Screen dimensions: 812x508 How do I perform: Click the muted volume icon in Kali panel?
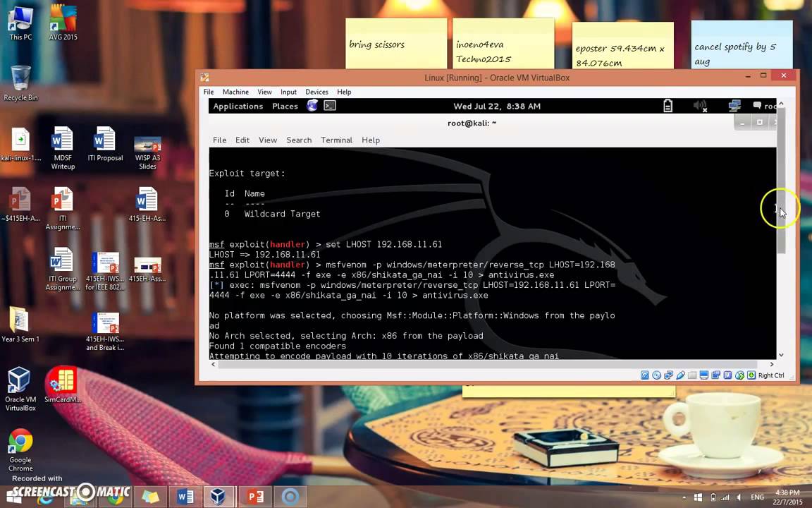click(700, 106)
